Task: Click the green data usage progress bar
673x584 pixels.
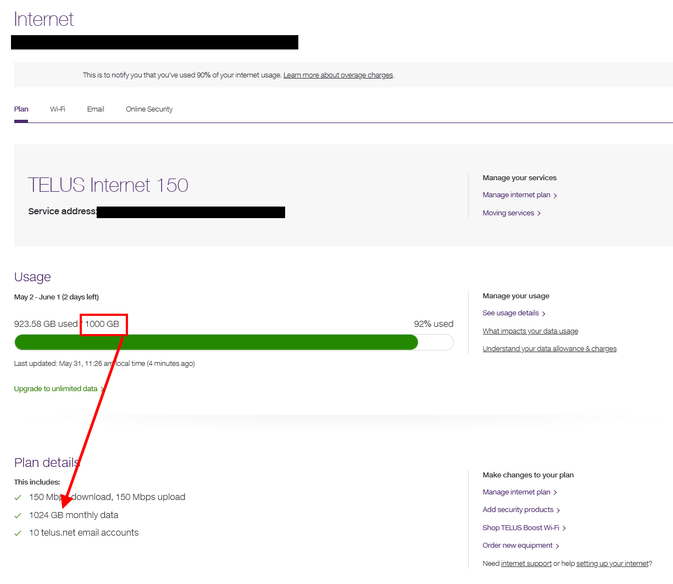Action: click(x=216, y=342)
